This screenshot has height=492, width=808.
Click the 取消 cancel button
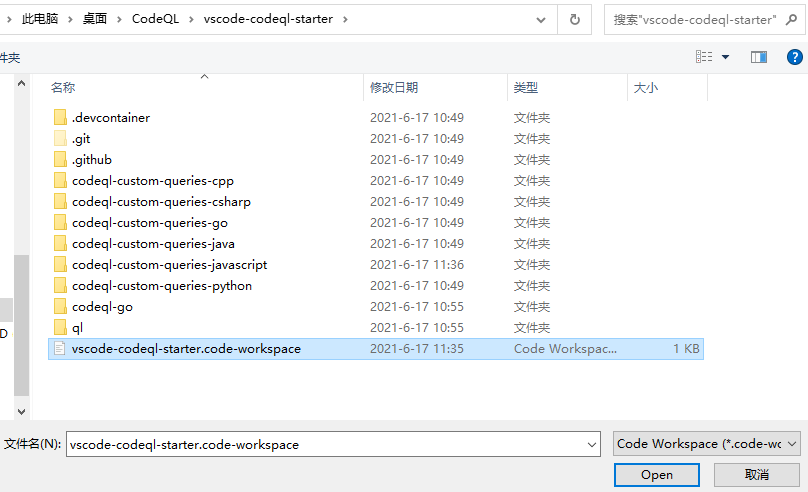(756, 474)
